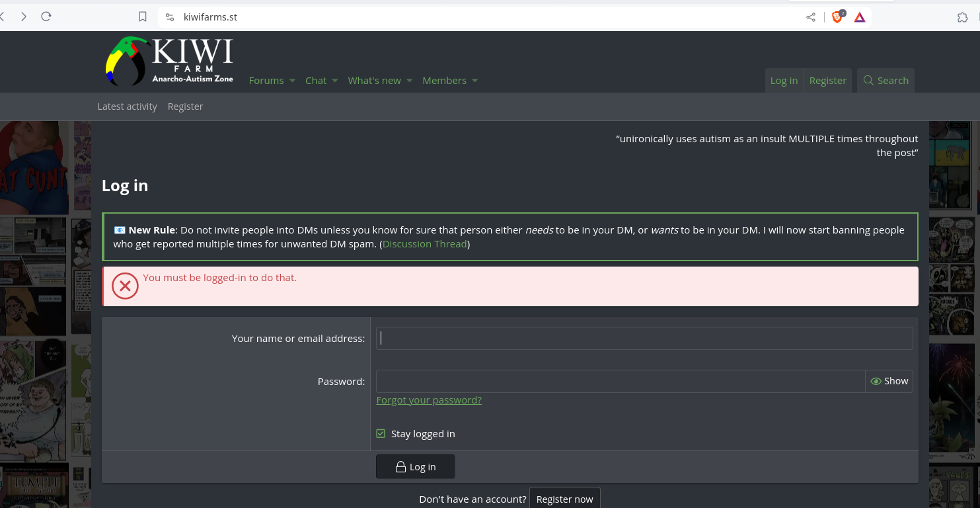Click the 'Stay logged in' label text
Image resolution: width=980 pixels, height=508 pixels.
(x=423, y=434)
